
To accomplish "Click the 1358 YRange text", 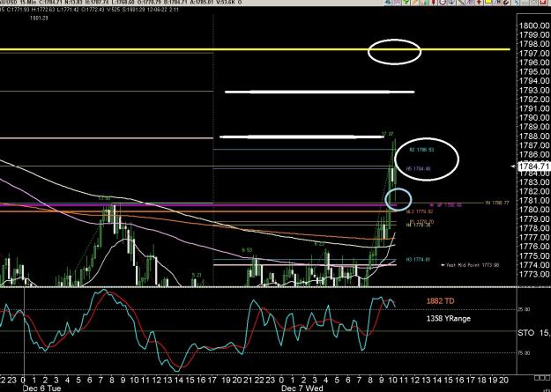I will [x=449, y=319].
